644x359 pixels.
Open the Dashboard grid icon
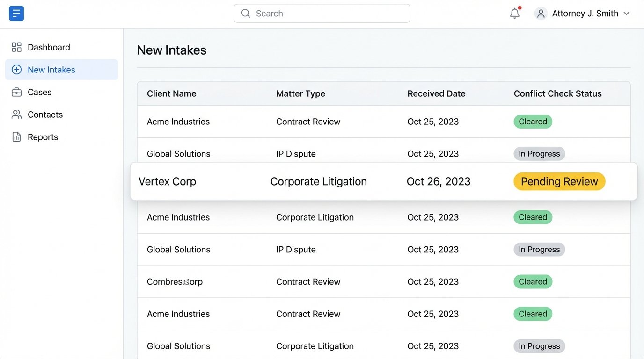click(x=16, y=47)
